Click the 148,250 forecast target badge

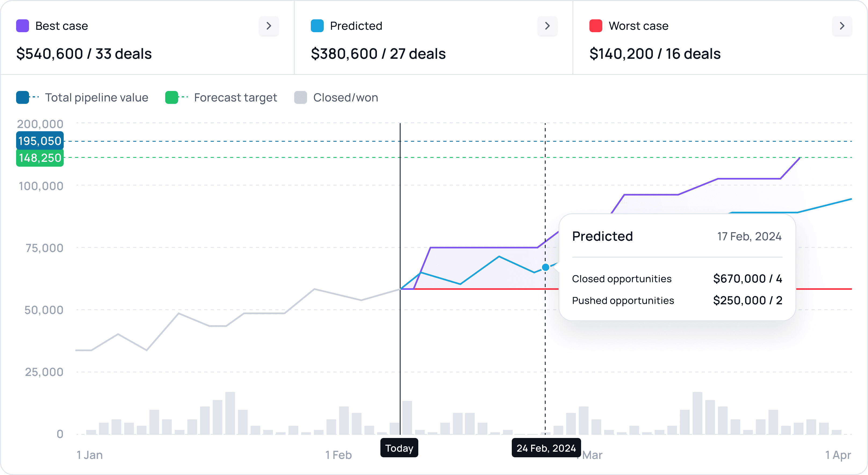tap(40, 158)
